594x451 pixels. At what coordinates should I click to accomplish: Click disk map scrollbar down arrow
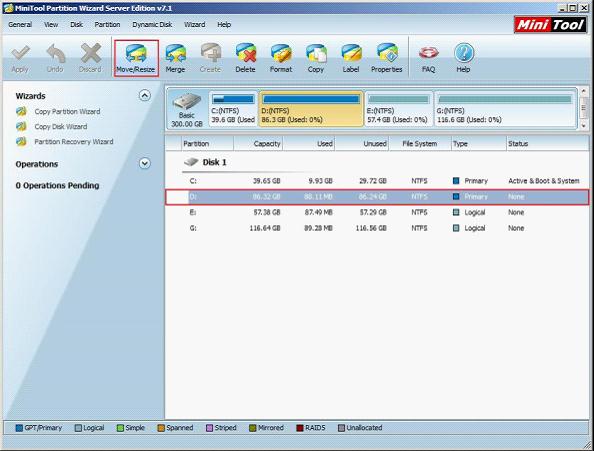pos(583,126)
